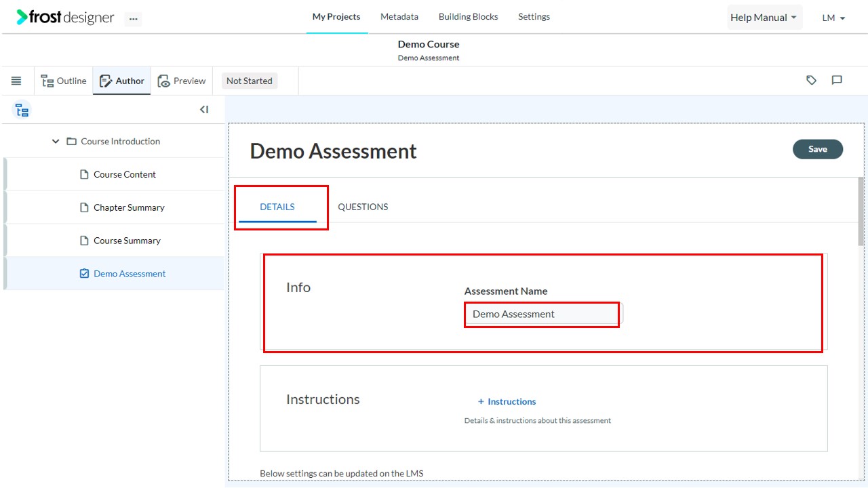
Task: Click the Course Content page icon
Action: [x=85, y=174]
